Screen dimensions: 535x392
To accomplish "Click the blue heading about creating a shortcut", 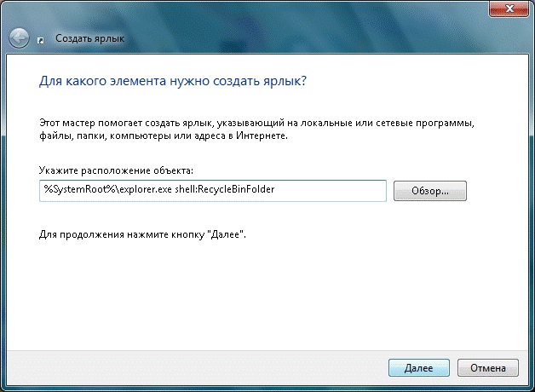I will click(x=173, y=82).
